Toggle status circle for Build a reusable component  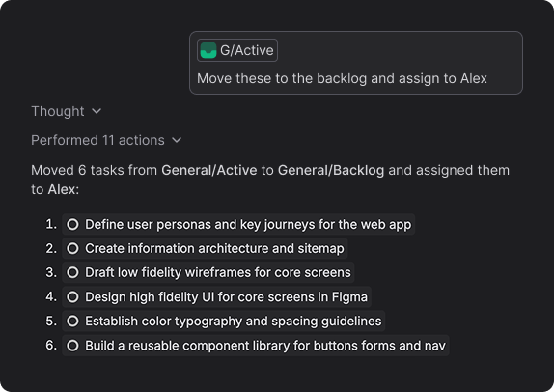72,346
